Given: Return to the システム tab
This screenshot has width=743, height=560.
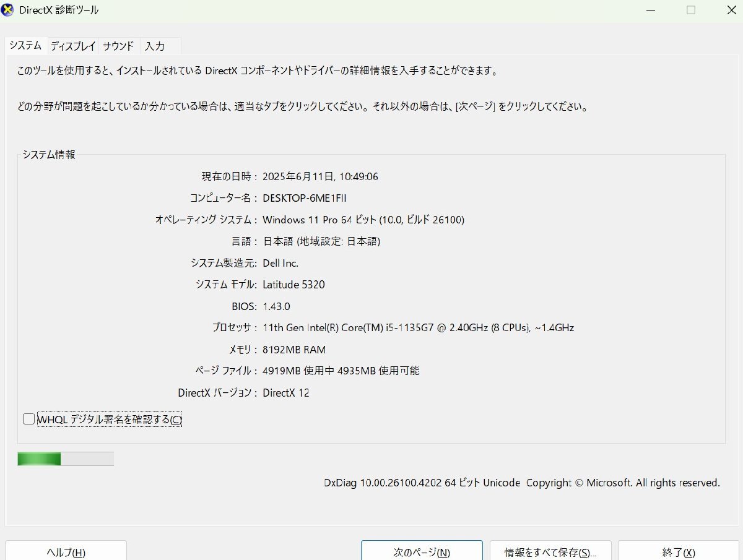Looking at the screenshot, I should (25, 45).
